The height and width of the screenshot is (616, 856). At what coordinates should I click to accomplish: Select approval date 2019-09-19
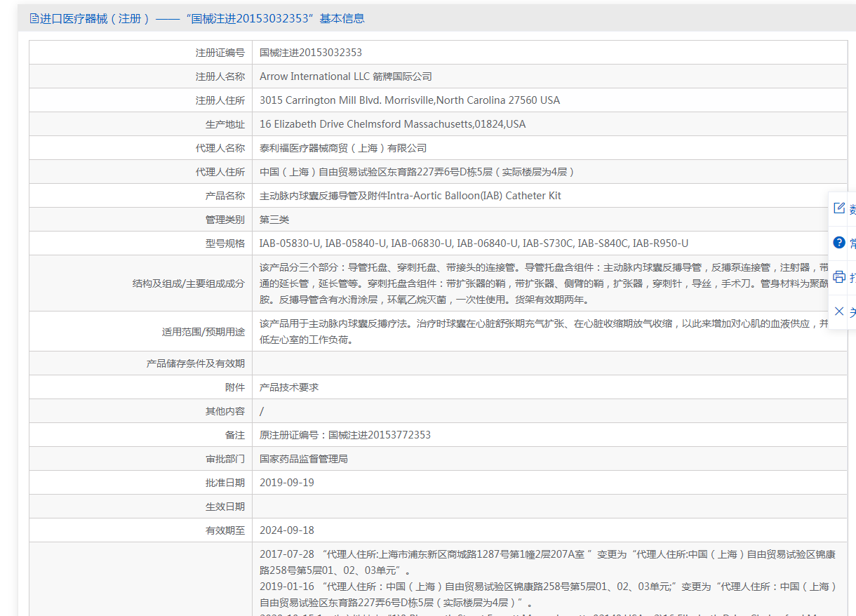click(287, 483)
